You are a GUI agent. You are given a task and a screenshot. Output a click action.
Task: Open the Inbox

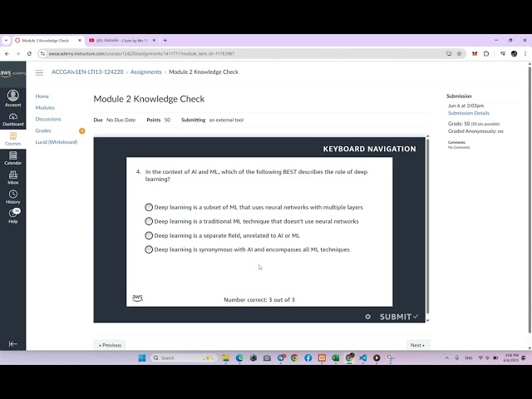click(x=13, y=178)
